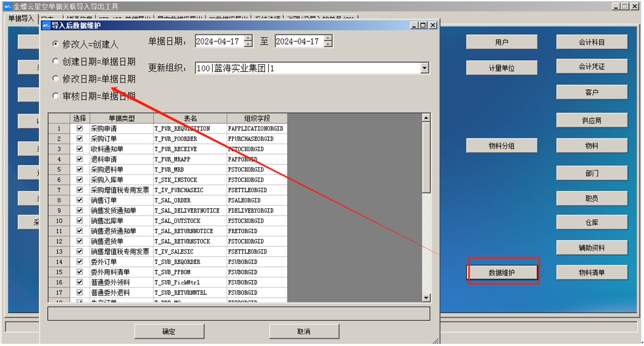Click the table scrollbar down arrow

[426, 298]
